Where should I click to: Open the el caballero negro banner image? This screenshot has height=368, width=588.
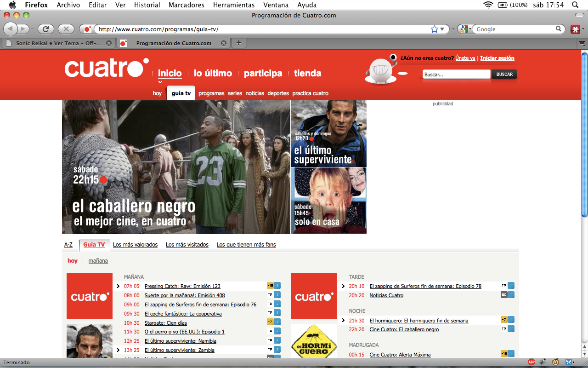tap(176, 167)
